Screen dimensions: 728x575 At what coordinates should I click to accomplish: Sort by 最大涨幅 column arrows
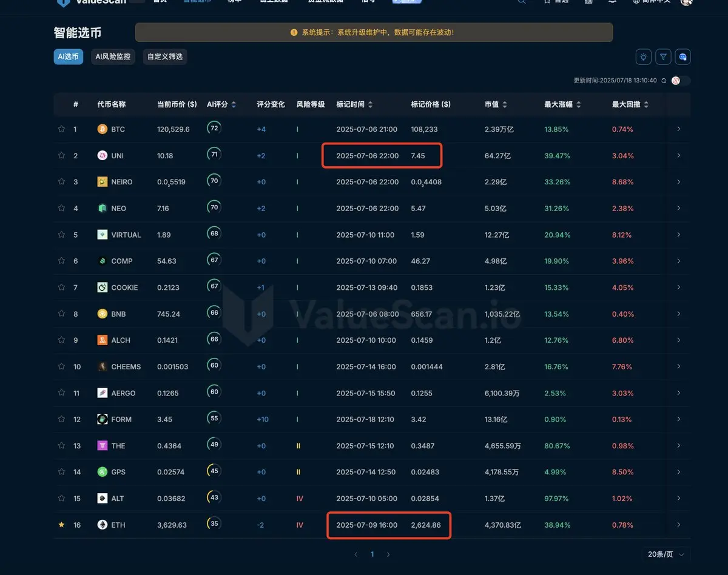pos(579,104)
